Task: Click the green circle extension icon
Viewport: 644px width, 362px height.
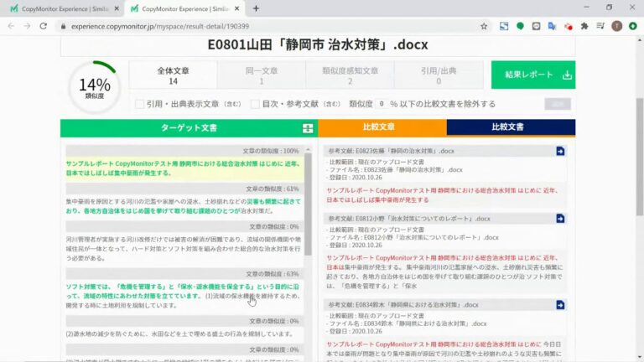Action: pos(520,26)
